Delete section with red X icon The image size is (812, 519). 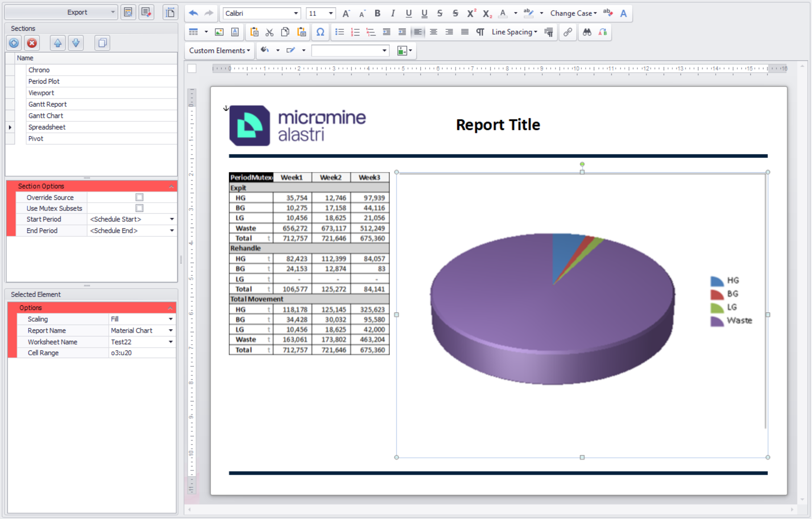click(x=32, y=43)
